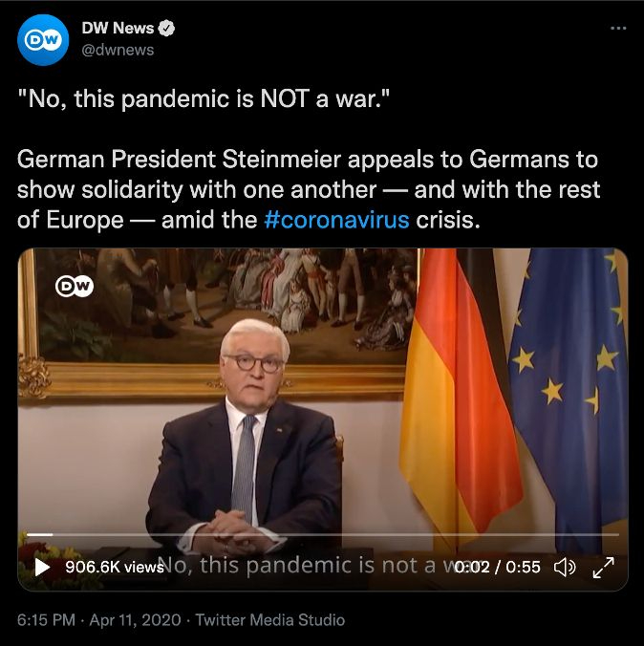This screenshot has width=644, height=646.
Task: Click the 0:02 / 0:55 time display
Action: click(x=497, y=568)
